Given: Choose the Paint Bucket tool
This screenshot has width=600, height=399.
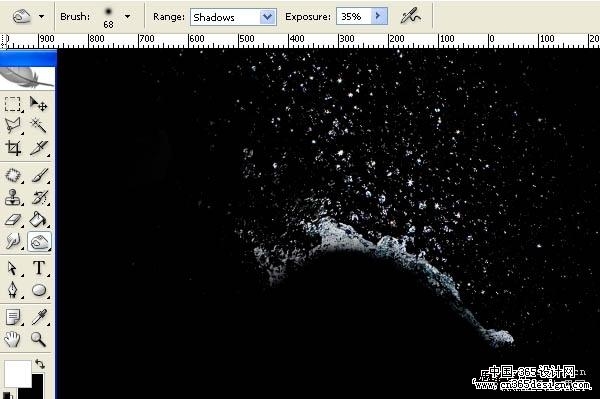Looking at the screenshot, I should (39, 220).
